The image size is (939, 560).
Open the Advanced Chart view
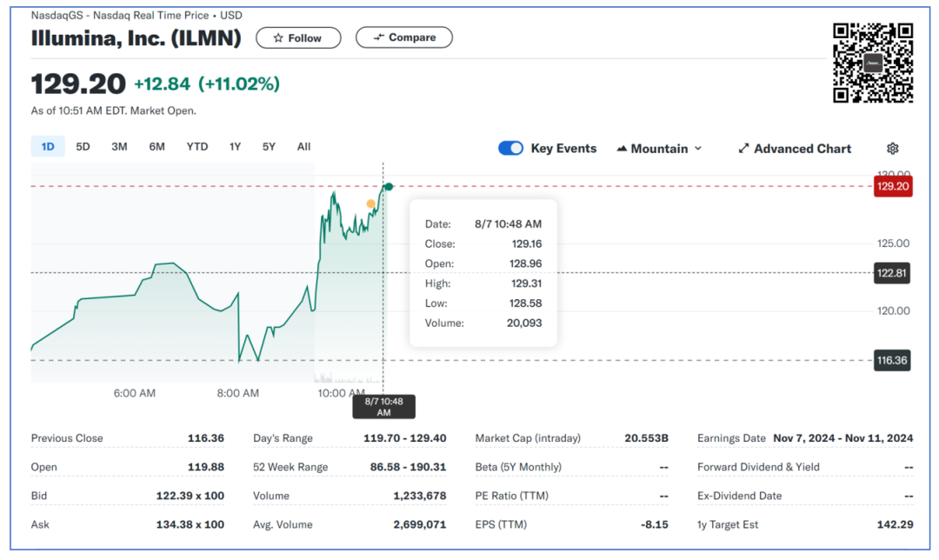[x=795, y=149]
